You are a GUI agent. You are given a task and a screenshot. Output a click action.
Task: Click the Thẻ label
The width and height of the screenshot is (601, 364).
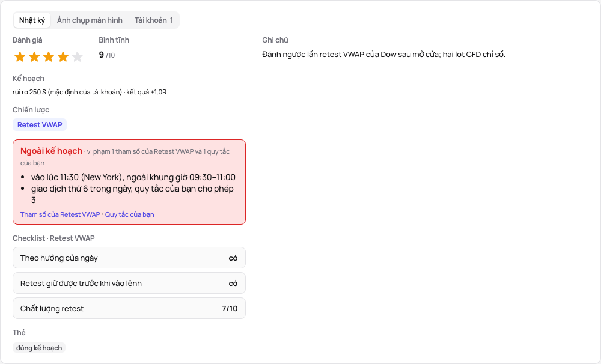(x=19, y=333)
